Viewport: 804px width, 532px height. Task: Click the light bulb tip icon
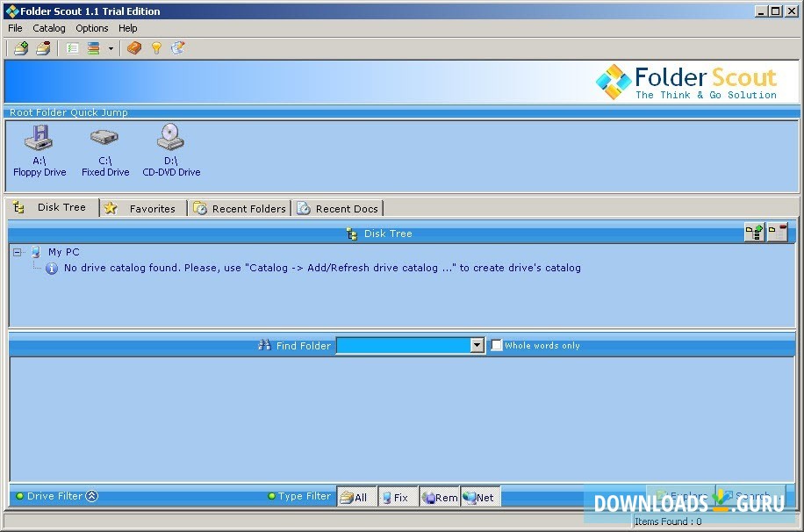tap(156, 48)
